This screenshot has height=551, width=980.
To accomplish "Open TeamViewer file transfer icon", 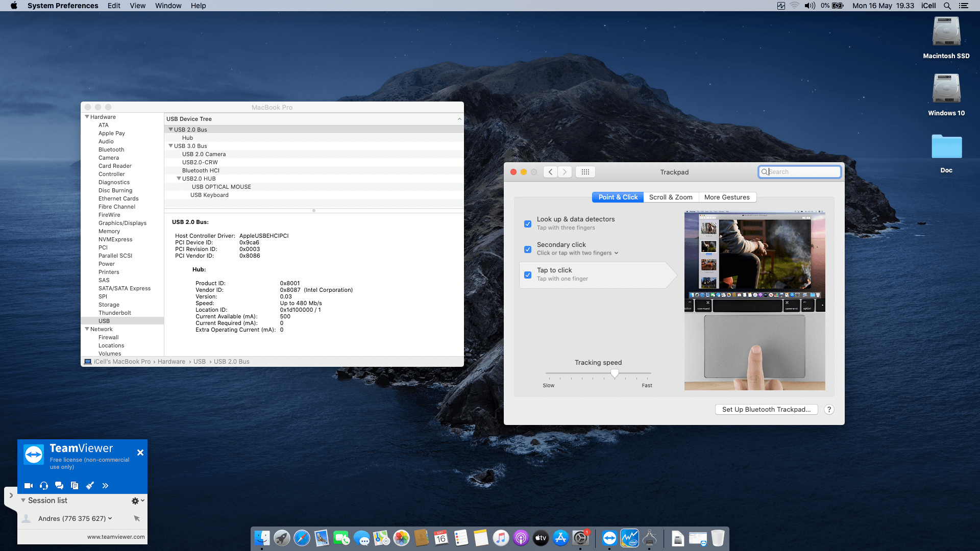I will pyautogui.click(x=75, y=486).
